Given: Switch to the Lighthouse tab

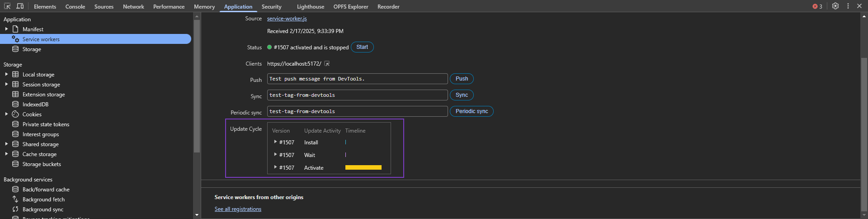Looking at the screenshot, I should point(310,7).
